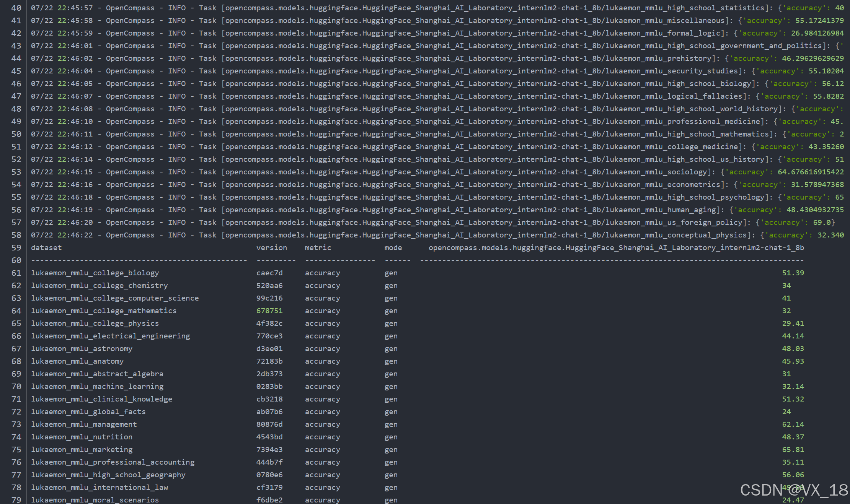Click line number 59 in gutter
Image resolution: width=850 pixels, height=504 pixels.
(x=16, y=248)
